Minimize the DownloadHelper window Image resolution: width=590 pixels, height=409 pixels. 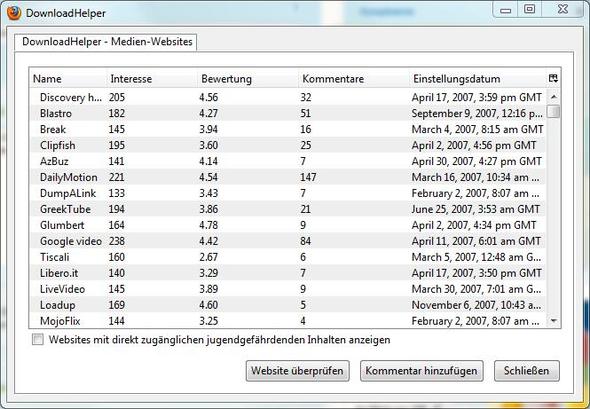coord(505,10)
